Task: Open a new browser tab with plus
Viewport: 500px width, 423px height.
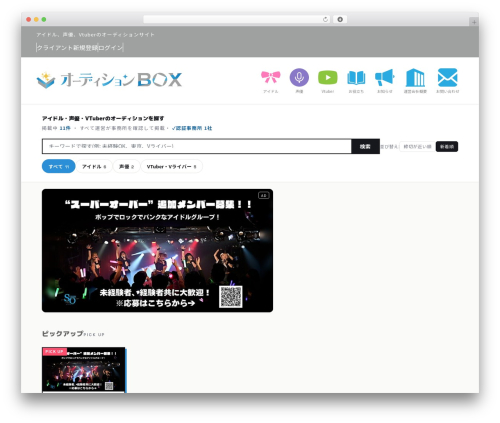Action: 474,22
